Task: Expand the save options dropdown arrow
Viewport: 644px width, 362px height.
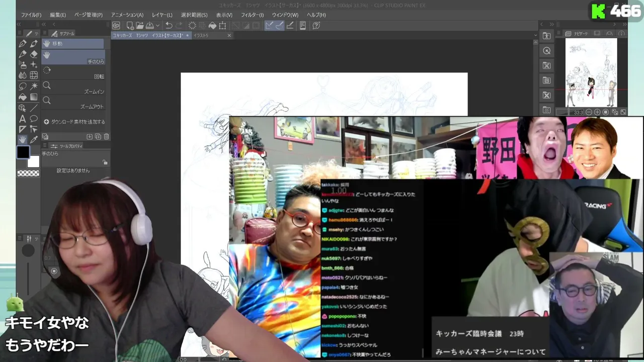Action: [x=157, y=26]
